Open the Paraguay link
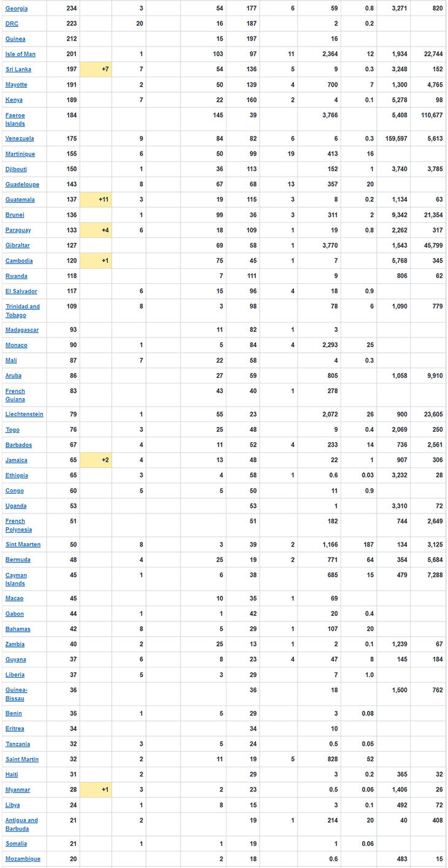The width and height of the screenshot is (448, 868). tap(18, 230)
